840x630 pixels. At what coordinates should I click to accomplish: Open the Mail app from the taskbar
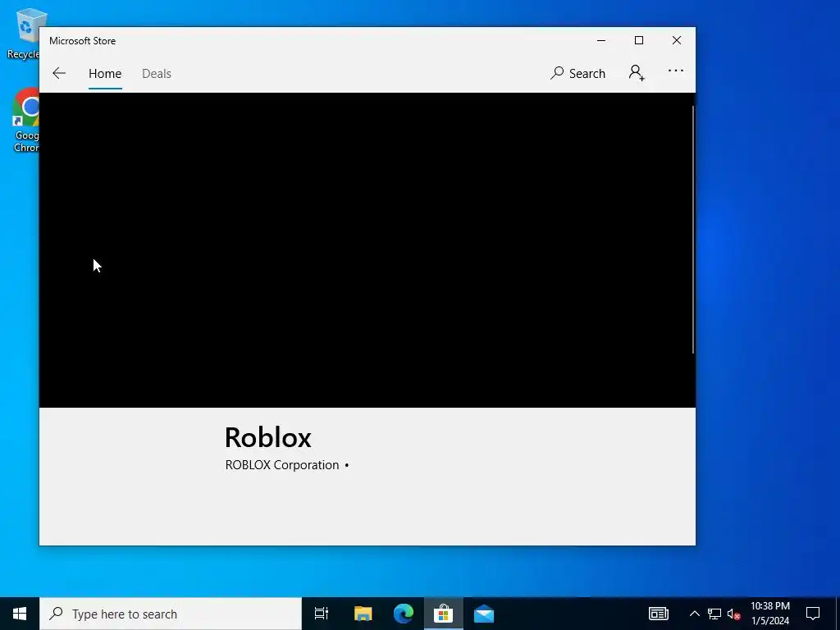coord(484,614)
